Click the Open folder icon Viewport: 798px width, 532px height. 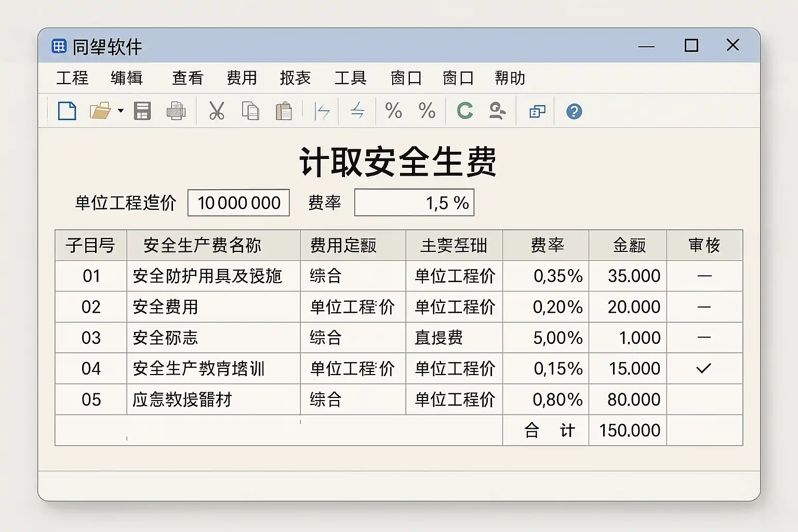pos(100,111)
